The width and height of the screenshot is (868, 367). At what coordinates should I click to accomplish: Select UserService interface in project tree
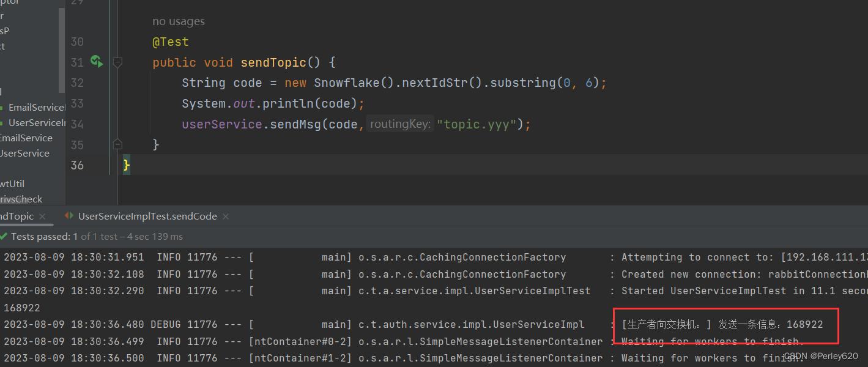[24, 153]
